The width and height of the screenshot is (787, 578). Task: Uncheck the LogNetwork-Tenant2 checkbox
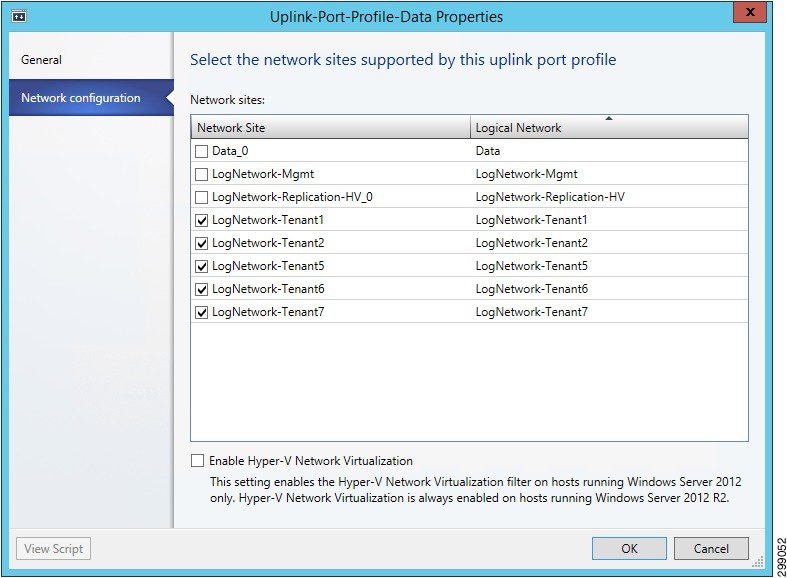(x=201, y=243)
